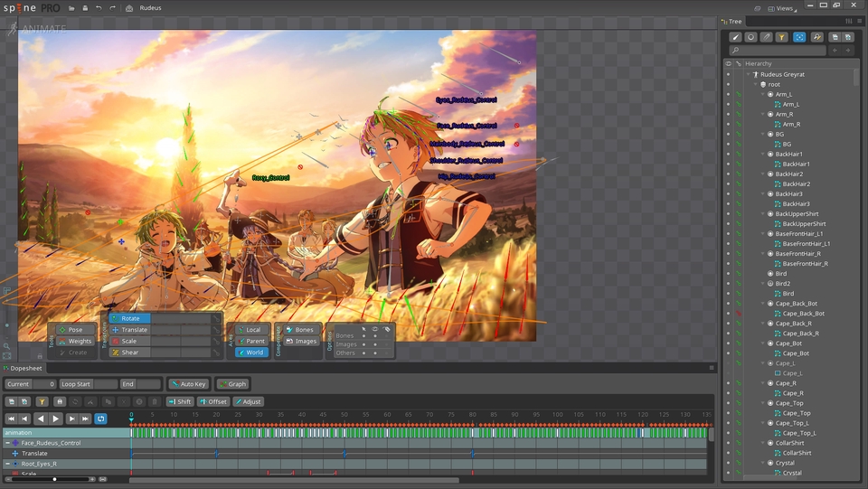Collapse the BackHair1 slot node
The height and width of the screenshot is (489, 868).
763,154
